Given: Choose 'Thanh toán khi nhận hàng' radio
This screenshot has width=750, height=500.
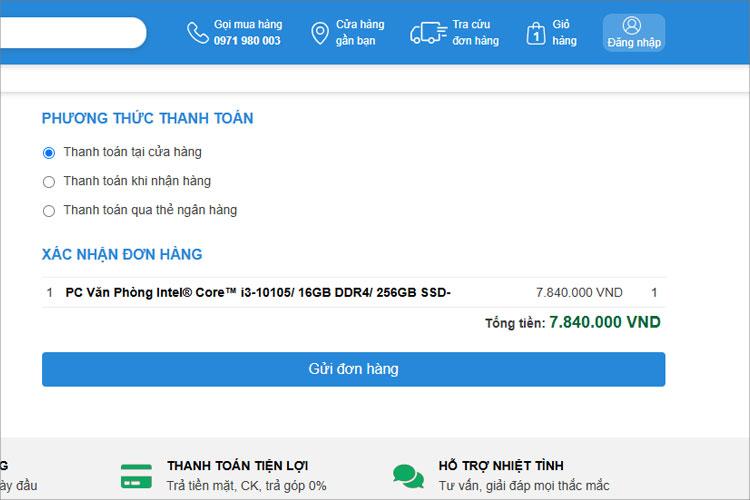Looking at the screenshot, I should point(49,182).
